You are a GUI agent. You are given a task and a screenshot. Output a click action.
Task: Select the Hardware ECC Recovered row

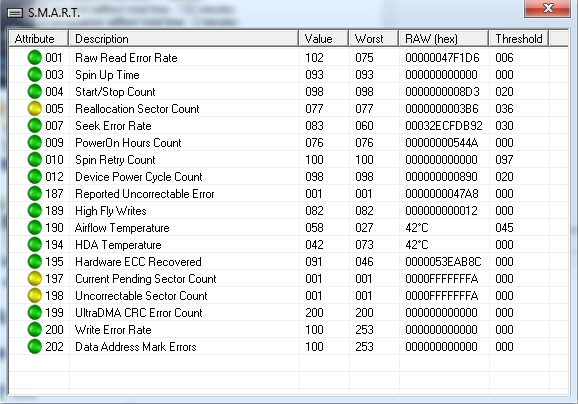tap(289, 261)
